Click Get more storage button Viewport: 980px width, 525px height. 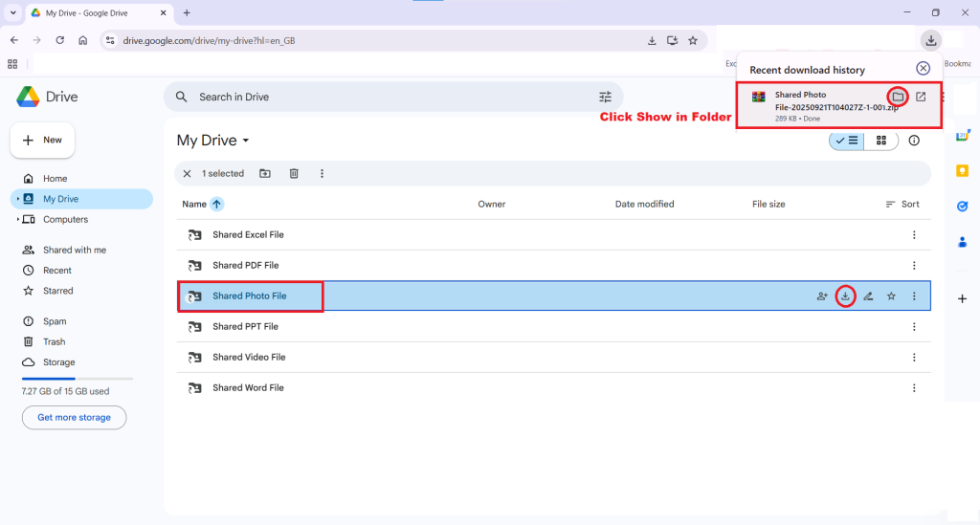tap(74, 418)
